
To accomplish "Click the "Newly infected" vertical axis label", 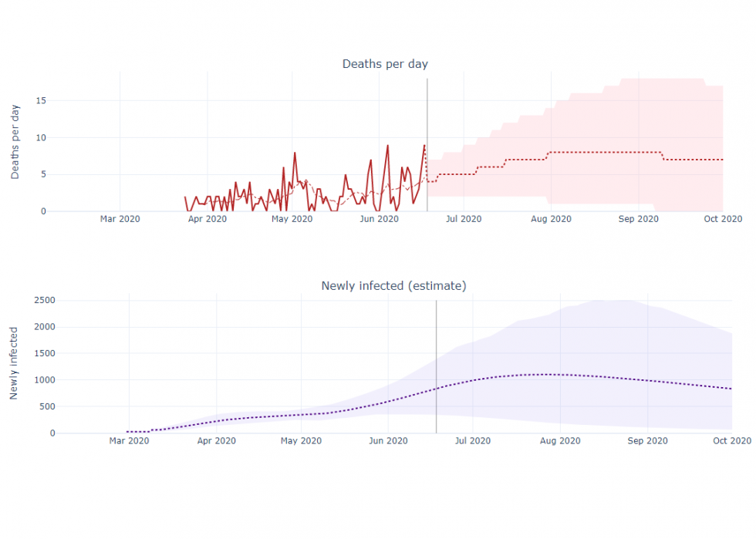I will coord(14,363).
